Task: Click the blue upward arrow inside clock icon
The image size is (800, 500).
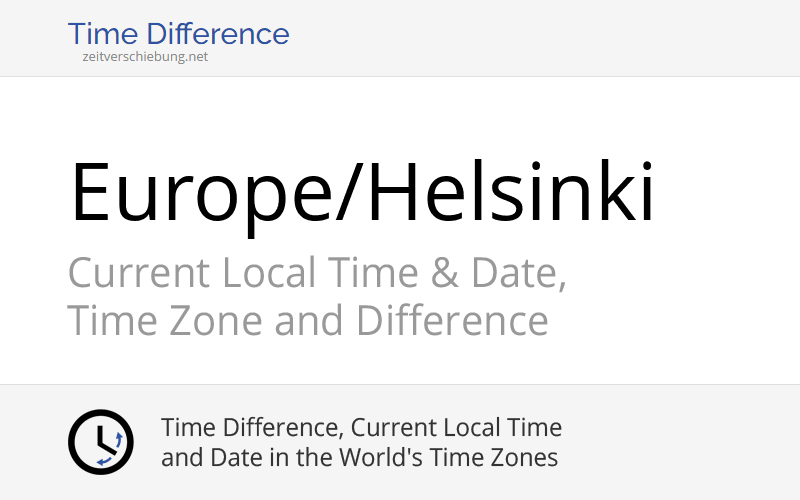Action: pyautogui.click(x=119, y=440)
